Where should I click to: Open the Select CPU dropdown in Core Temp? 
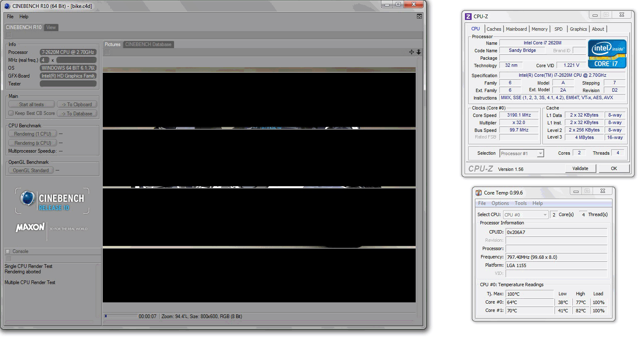click(526, 215)
